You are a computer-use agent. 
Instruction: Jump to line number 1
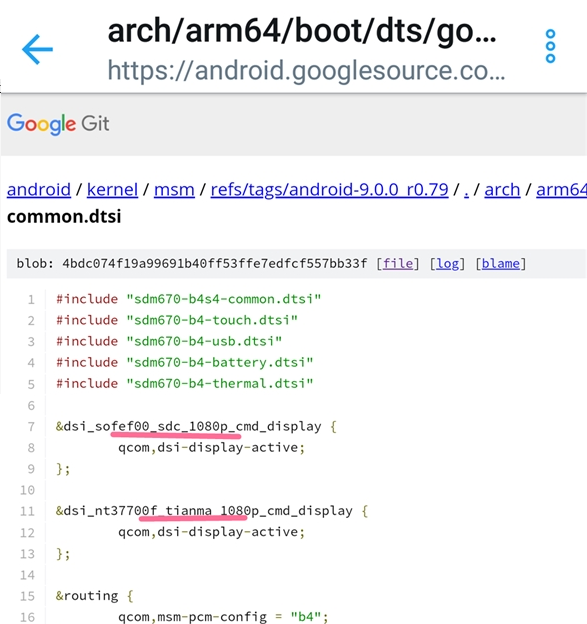click(31, 299)
